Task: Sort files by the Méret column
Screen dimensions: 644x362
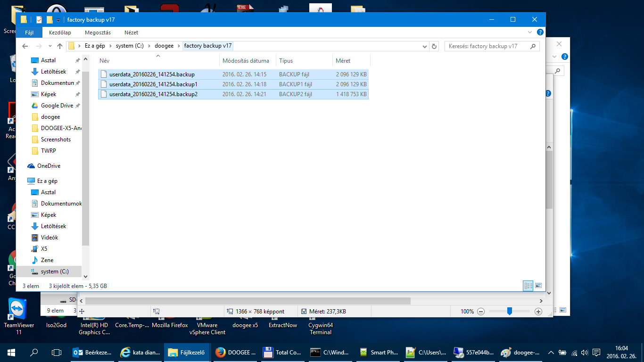Action: (x=343, y=61)
